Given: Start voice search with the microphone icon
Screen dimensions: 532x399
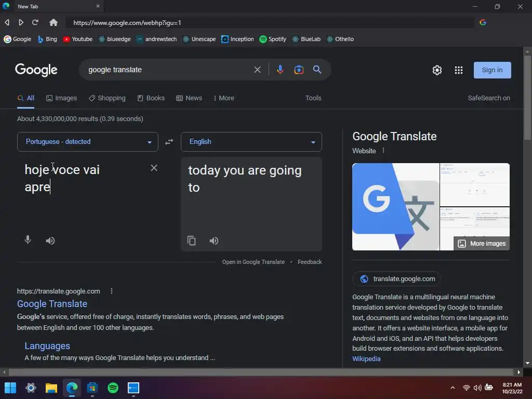Looking at the screenshot, I should 280,70.
